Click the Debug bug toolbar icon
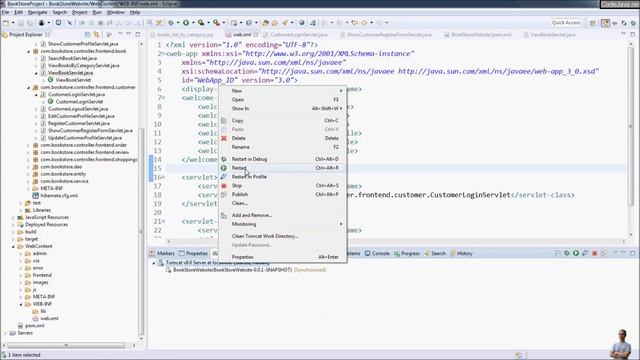Screen dimensions: 640x360 [x=171, y=23]
